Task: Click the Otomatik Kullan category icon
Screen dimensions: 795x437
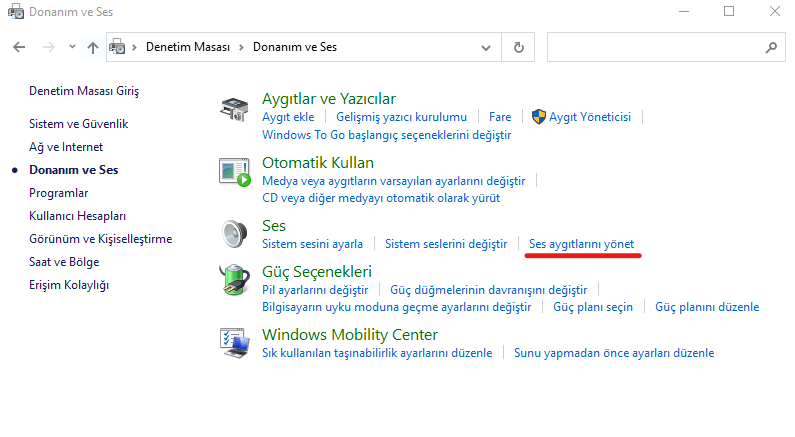Action: tap(235, 172)
